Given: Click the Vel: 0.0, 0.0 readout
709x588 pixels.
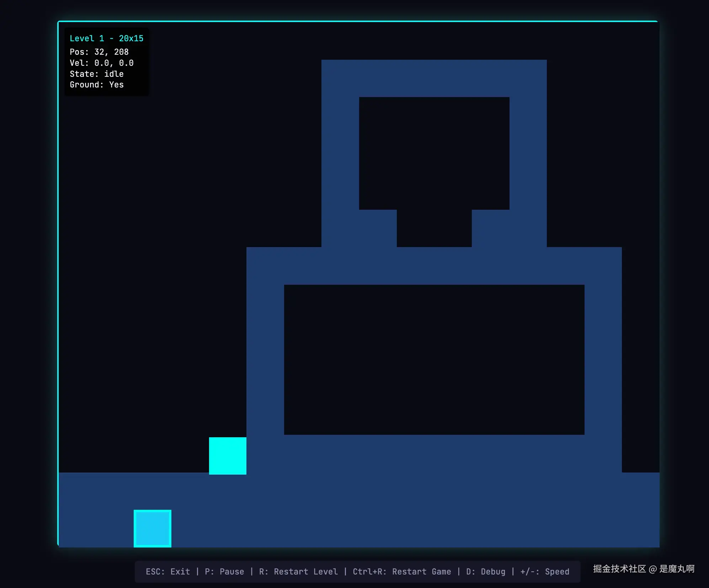Looking at the screenshot, I should 101,63.
